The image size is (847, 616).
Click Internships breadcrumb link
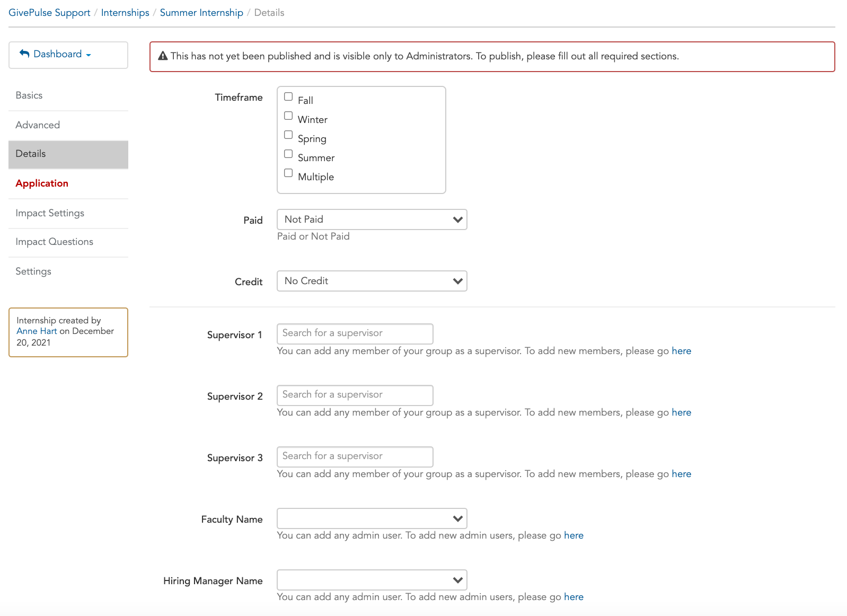coord(125,13)
